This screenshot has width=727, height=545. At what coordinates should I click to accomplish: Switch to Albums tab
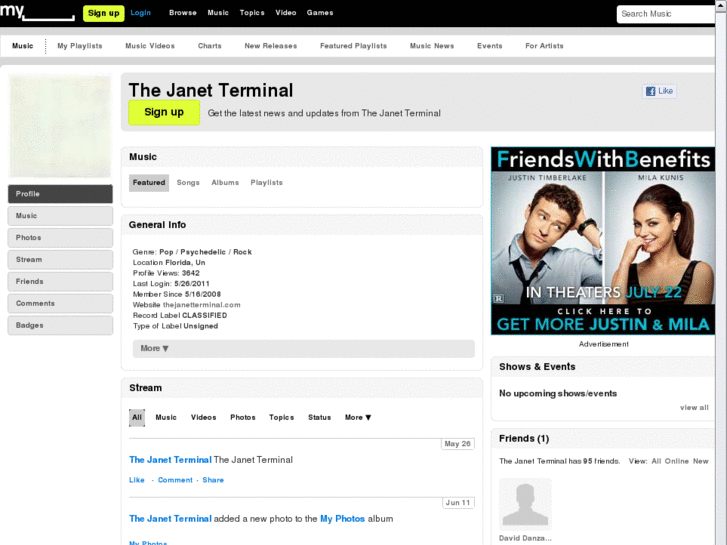[x=225, y=183]
